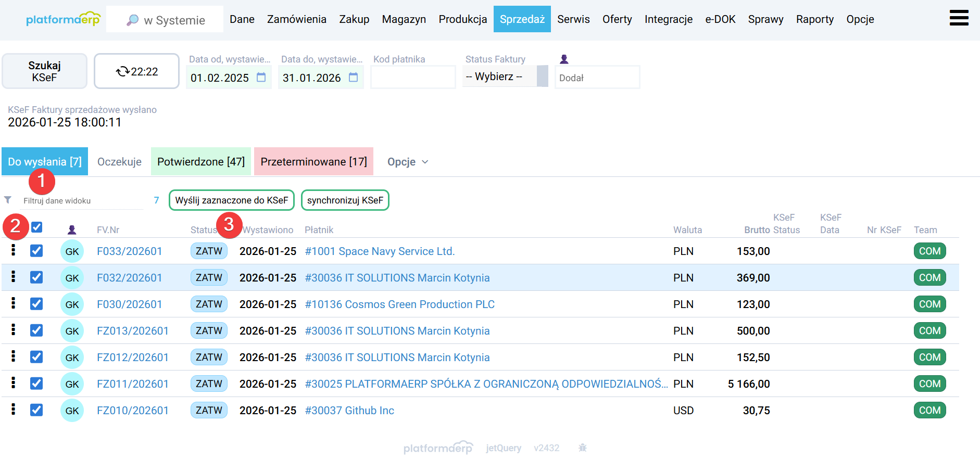980x460 pixels.
Task: Open the Status Faktury dropdown
Action: click(505, 76)
